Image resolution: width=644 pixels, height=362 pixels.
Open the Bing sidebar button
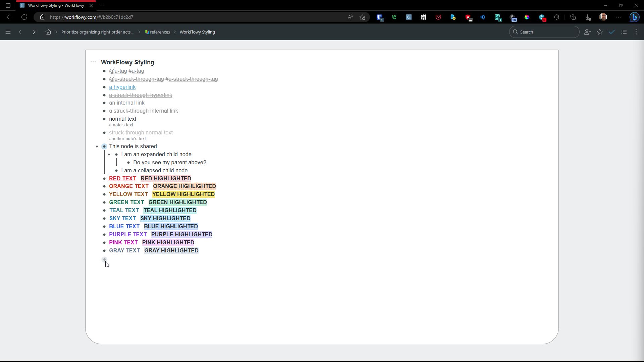[x=634, y=17]
